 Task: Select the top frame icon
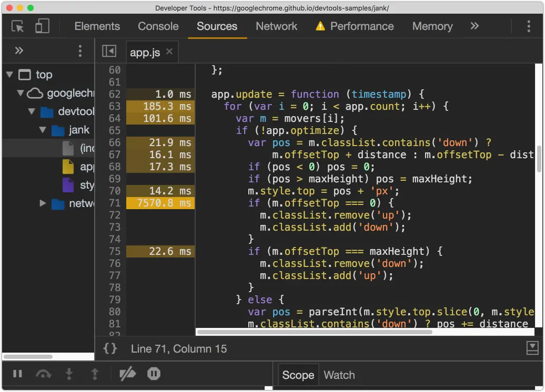coord(24,75)
